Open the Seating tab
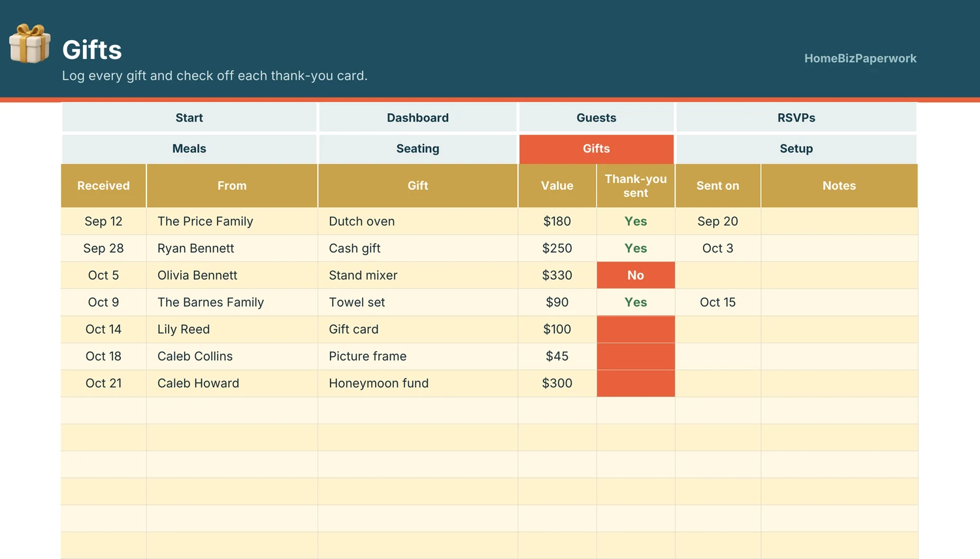This screenshot has height=559, width=980. [x=418, y=148]
